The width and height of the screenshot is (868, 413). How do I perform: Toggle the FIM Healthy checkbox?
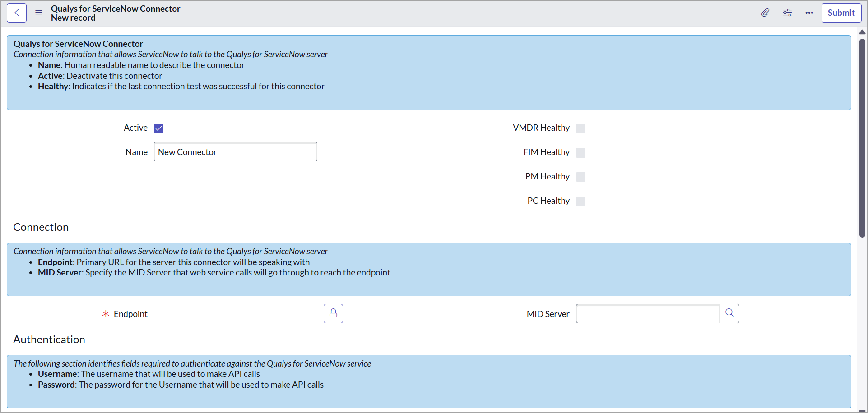click(x=581, y=153)
